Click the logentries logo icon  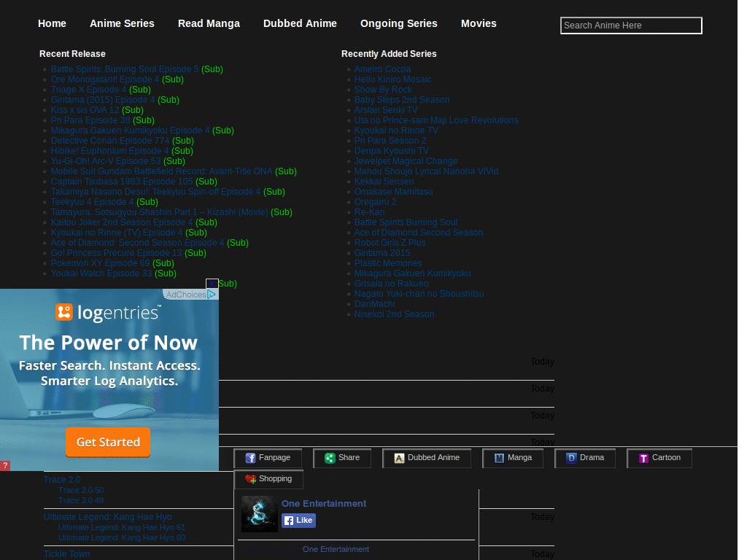[x=64, y=312]
